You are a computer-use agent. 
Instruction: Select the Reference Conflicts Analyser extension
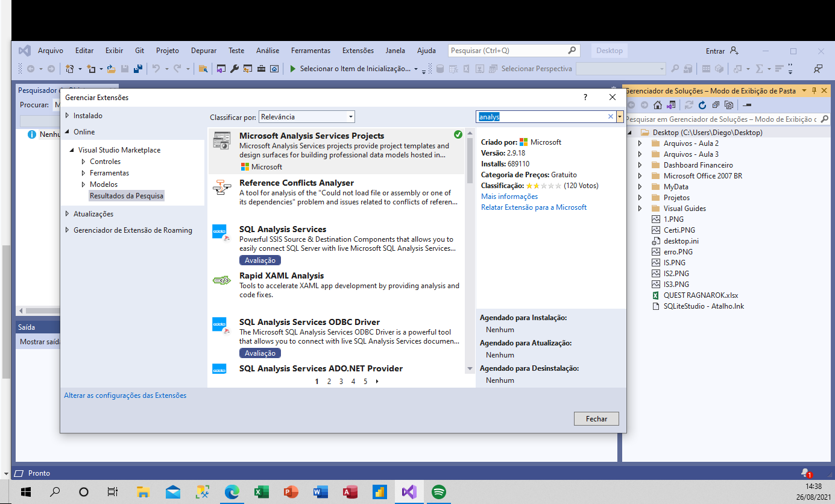pyautogui.click(x=337, y=192)
